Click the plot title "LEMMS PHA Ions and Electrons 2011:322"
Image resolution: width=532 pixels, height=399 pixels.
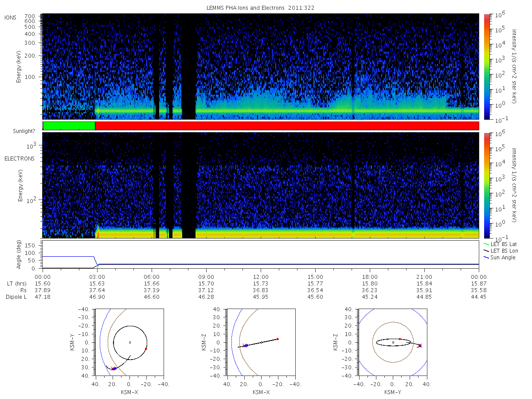click(x=261, y=8)
